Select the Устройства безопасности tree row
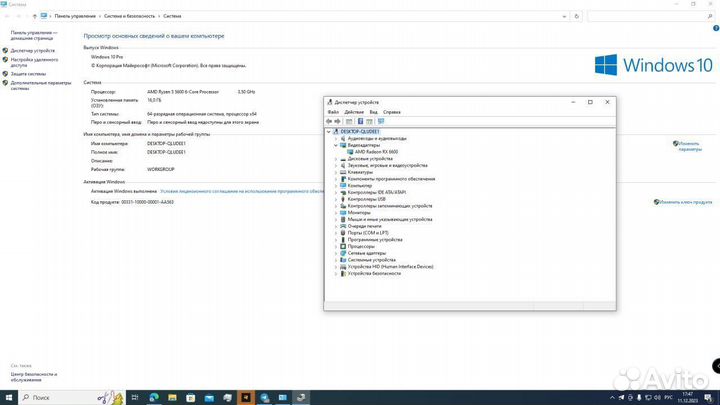 (374, 273)
